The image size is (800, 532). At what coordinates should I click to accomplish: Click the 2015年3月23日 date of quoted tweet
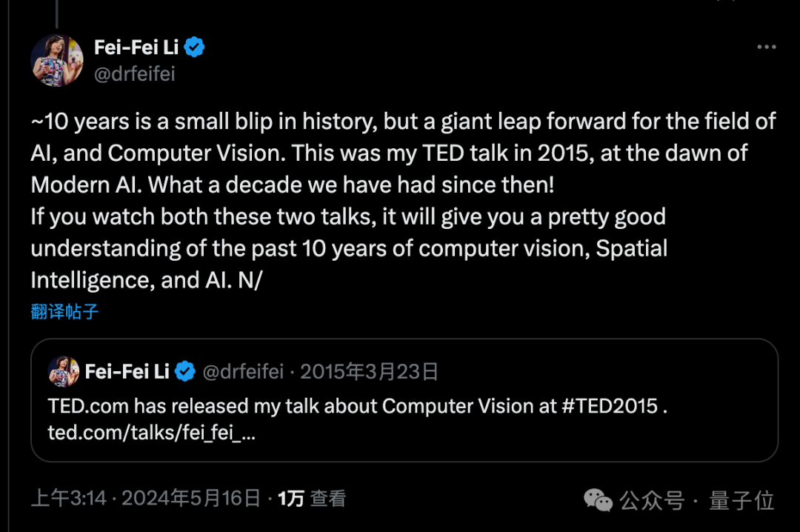tap(369, 372)
